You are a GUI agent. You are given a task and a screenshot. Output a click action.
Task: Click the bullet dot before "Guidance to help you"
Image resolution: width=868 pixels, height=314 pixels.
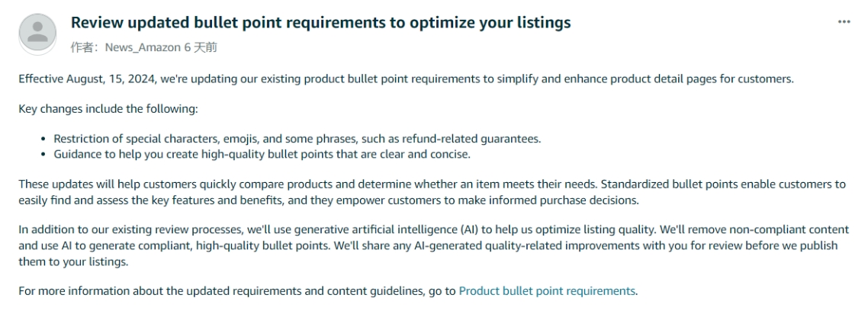(x=43, y=155)
